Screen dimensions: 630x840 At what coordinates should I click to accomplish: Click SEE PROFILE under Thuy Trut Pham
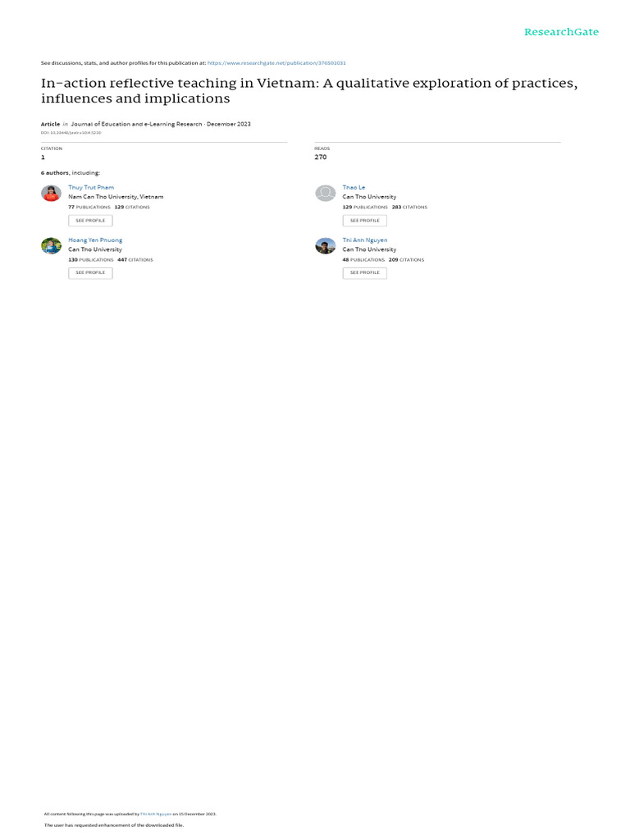pos(90,220)
